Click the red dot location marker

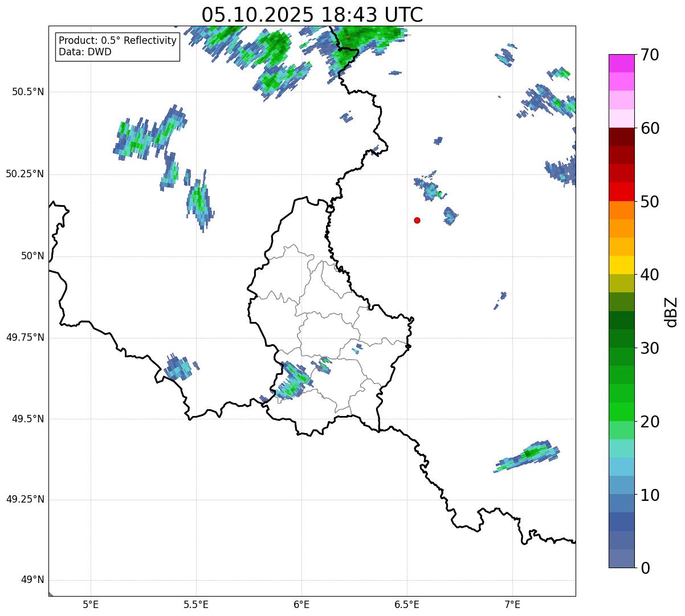(417, 220)
